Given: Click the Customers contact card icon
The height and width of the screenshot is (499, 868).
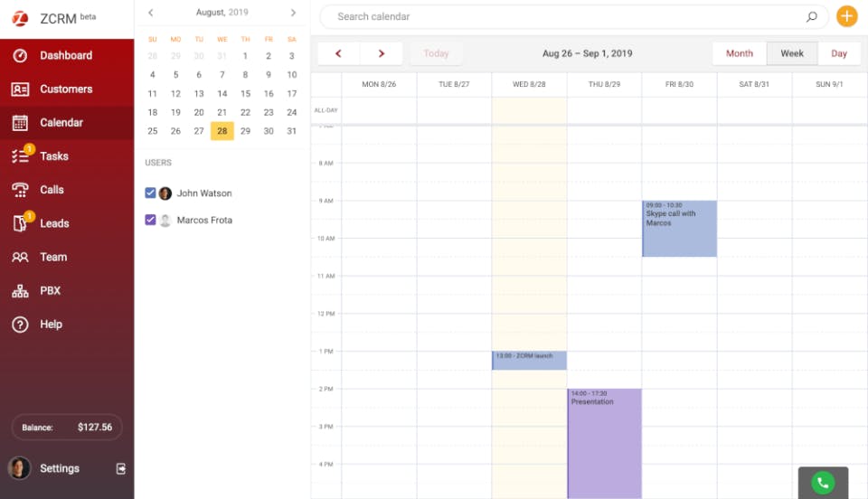Looking at the screenshot, I should 20,89.
